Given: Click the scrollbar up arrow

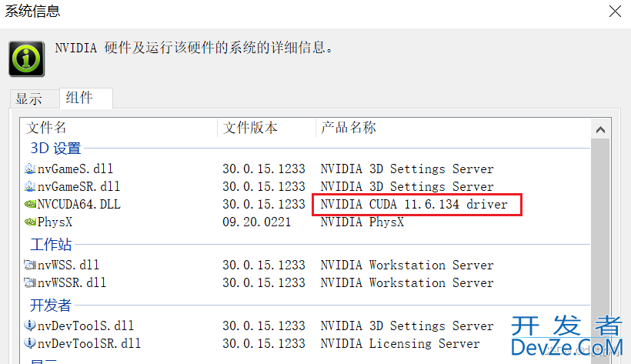Looking at the screenshot, I should (600, 129).
